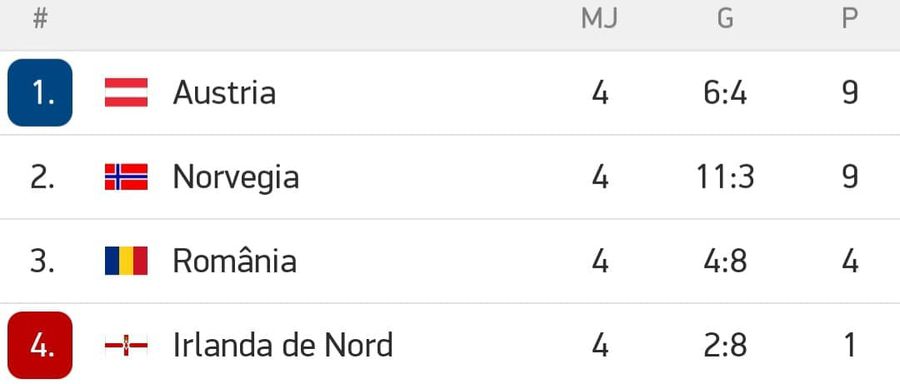The width and height of the screenshot is (900, 384).
Task: Click the Romania flag icon
Action: [126, 261]
